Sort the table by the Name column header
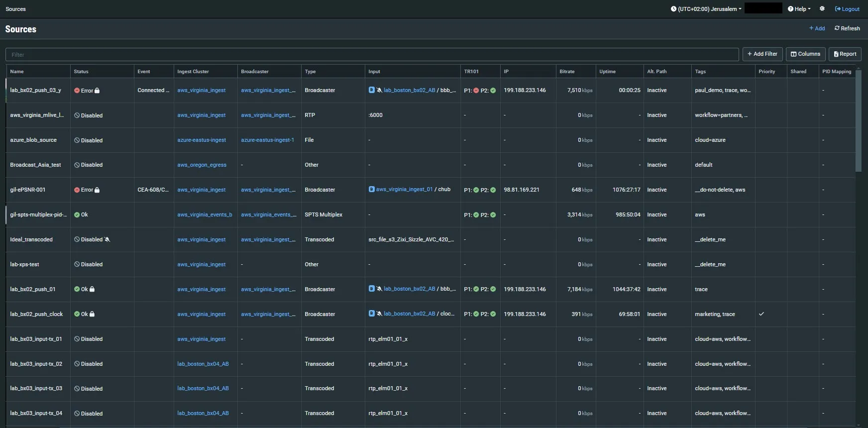 [x=17, y=72]
